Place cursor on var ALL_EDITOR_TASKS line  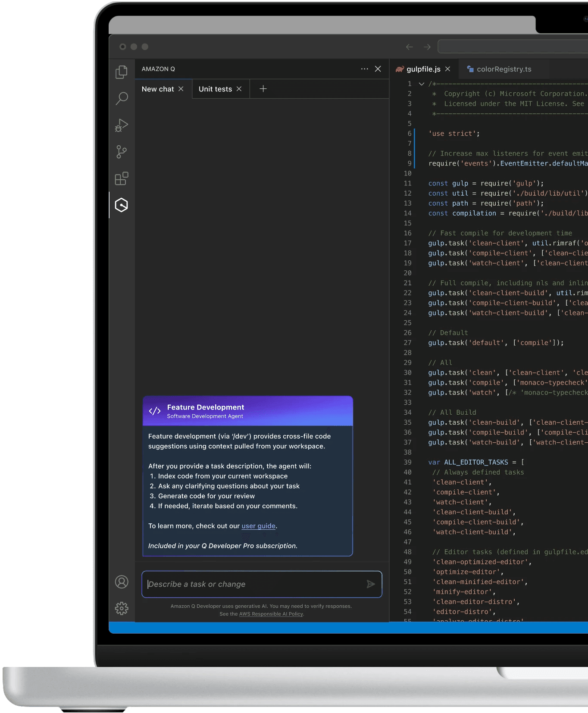(476, 462)
